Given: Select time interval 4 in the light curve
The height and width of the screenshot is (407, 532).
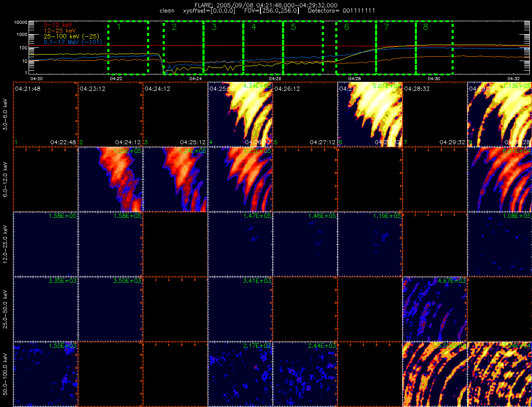Looking at the screenshot, I should tap(263, 47).
